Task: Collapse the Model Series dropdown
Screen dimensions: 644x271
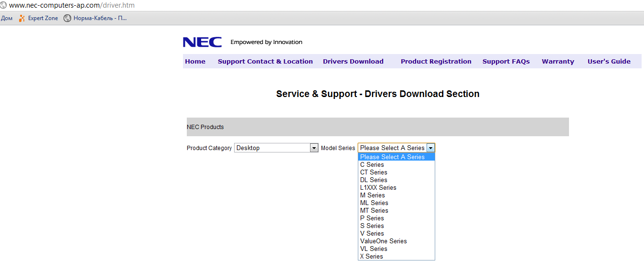Action: click(x=397, y=148)
